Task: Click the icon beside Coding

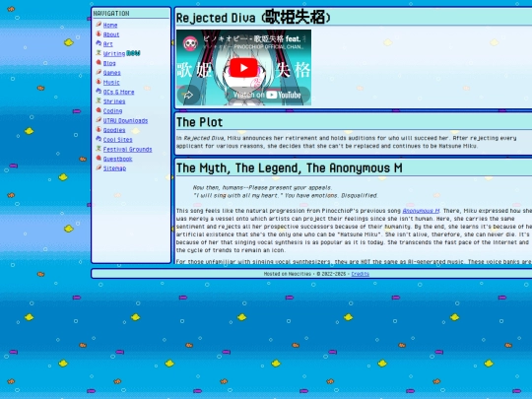Action: pyautogui.click(x=99, y=110)
